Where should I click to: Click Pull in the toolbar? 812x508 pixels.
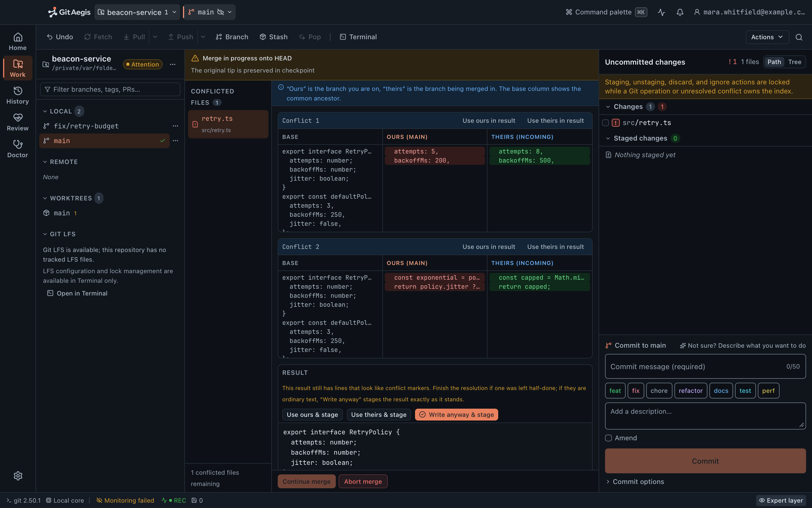click(134, 37)
